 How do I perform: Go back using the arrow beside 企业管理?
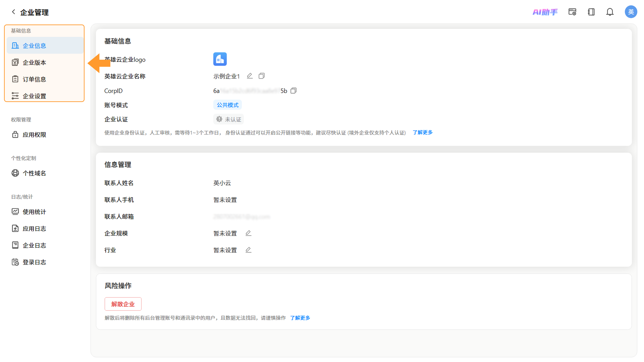[x=14, y=12]
